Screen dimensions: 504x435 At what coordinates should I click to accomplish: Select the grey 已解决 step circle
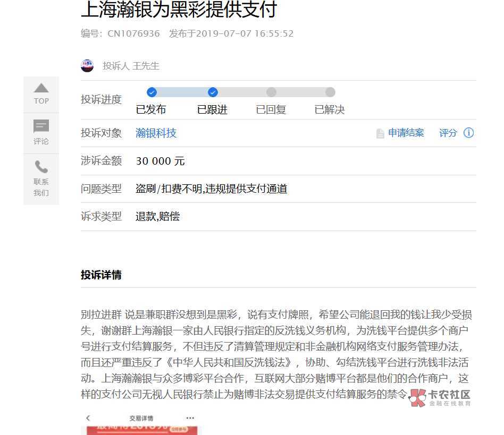click(x=330, y=92)
